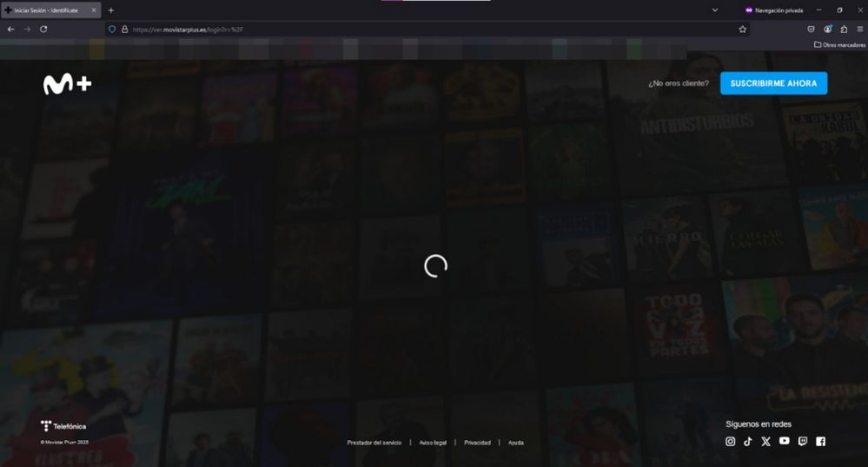Reload the page in the browser
The height and width of the screenshot is (467, 868).
(x=43, y=29)
